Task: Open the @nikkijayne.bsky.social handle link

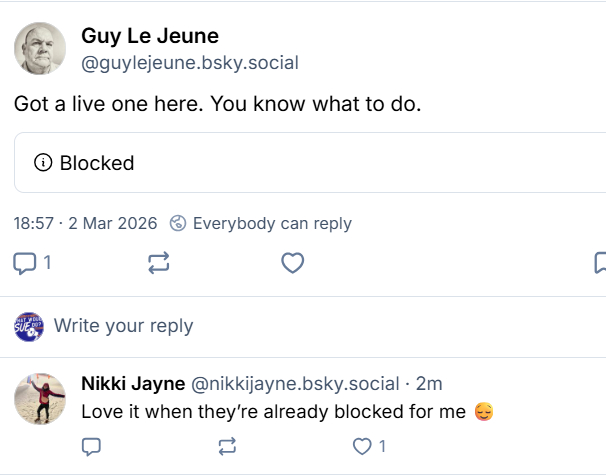Action: click(296, 384)
